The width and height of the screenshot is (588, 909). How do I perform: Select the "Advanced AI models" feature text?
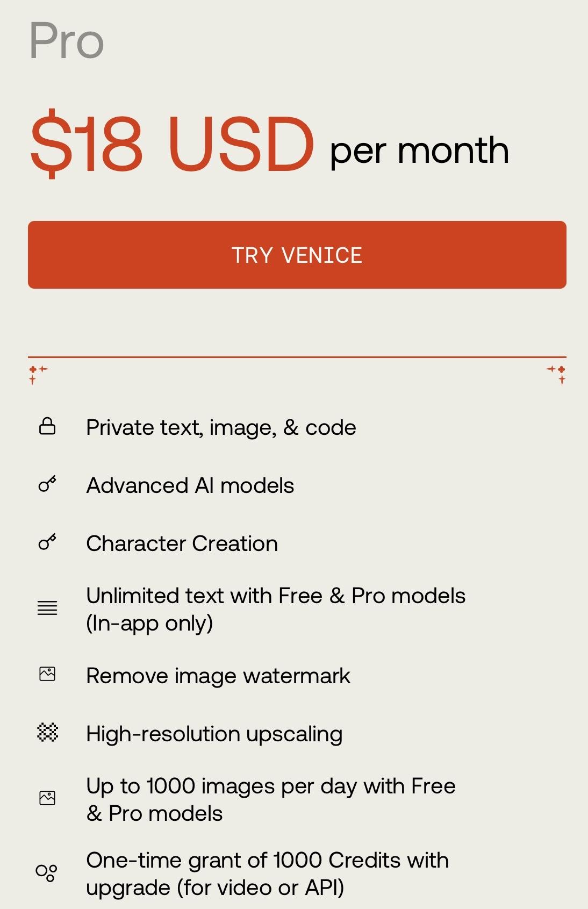coord(190,486)
